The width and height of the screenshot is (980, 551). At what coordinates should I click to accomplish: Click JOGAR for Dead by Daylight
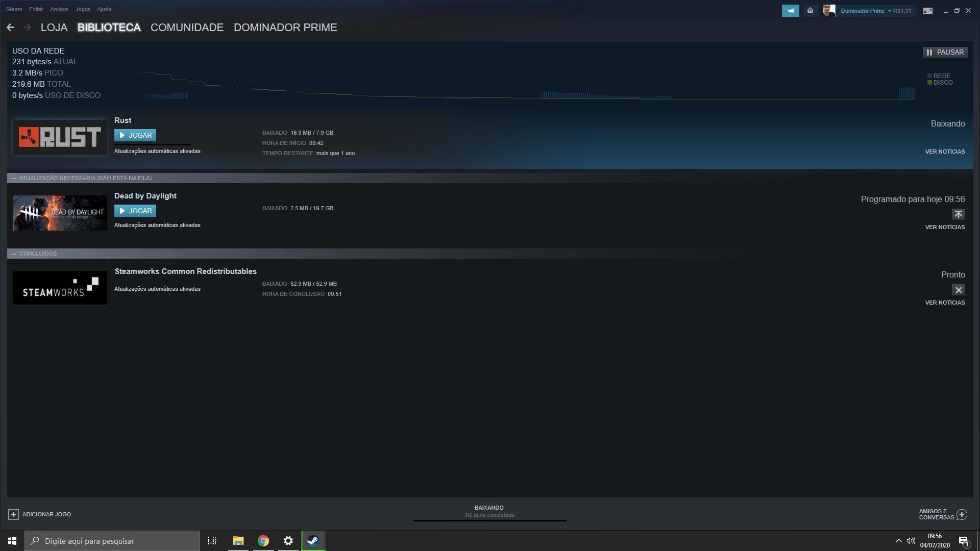click(x=135, y=211)
